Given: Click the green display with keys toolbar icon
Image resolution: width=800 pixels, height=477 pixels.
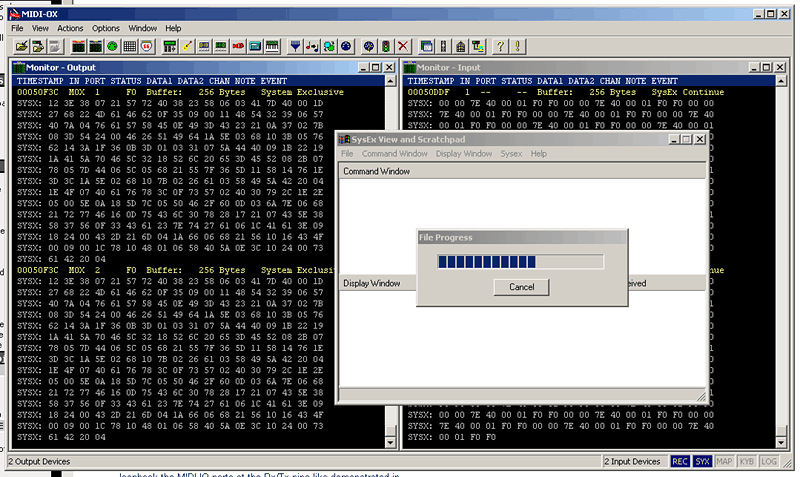Looking at the screenshot, I should tap(169, 46).
